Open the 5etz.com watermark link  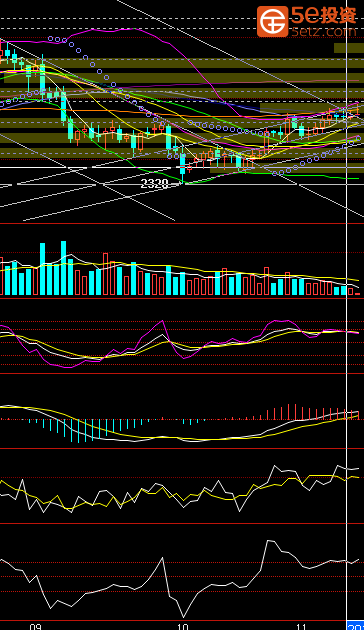[x=324, y=31]
